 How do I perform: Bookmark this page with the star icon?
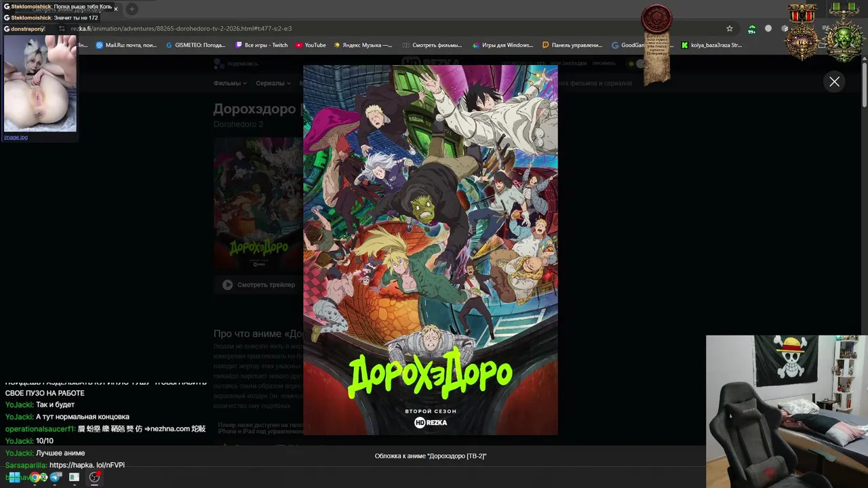click(x=730, y=28)
